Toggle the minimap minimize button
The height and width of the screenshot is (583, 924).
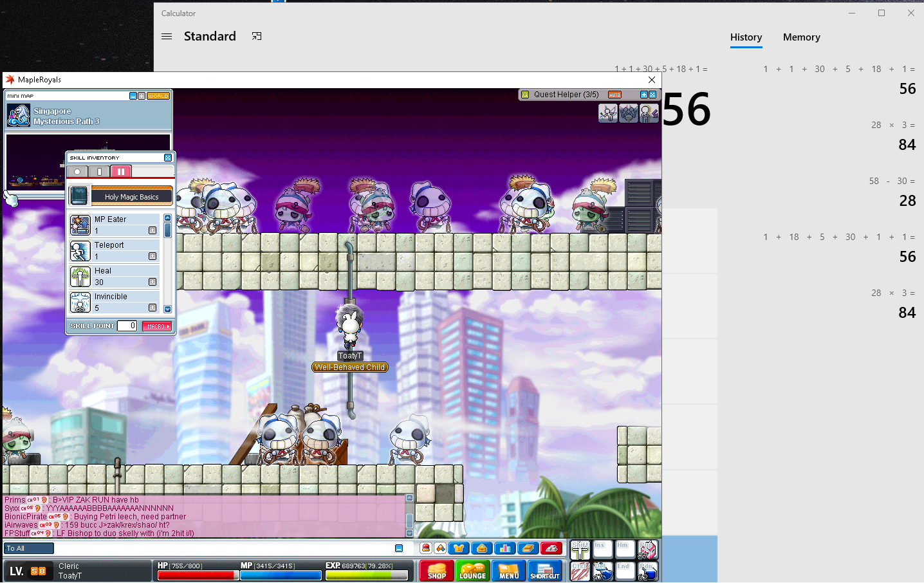pyautogui.click(x=133, y=96)
